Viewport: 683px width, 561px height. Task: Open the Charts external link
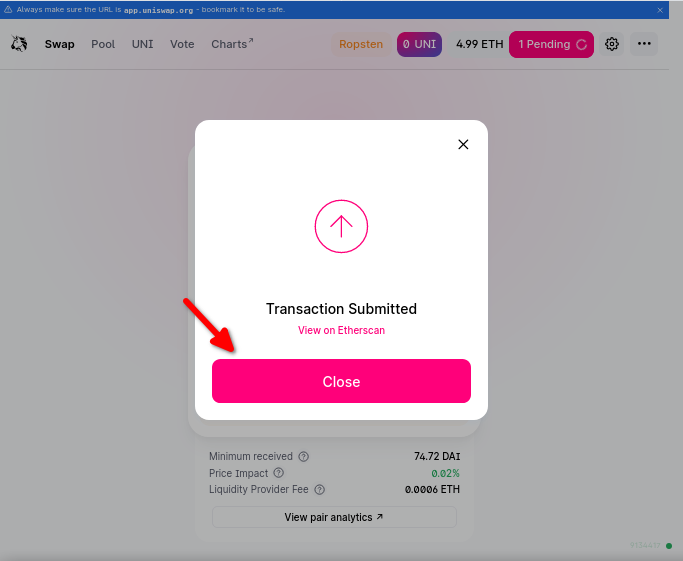click(232, 44)
